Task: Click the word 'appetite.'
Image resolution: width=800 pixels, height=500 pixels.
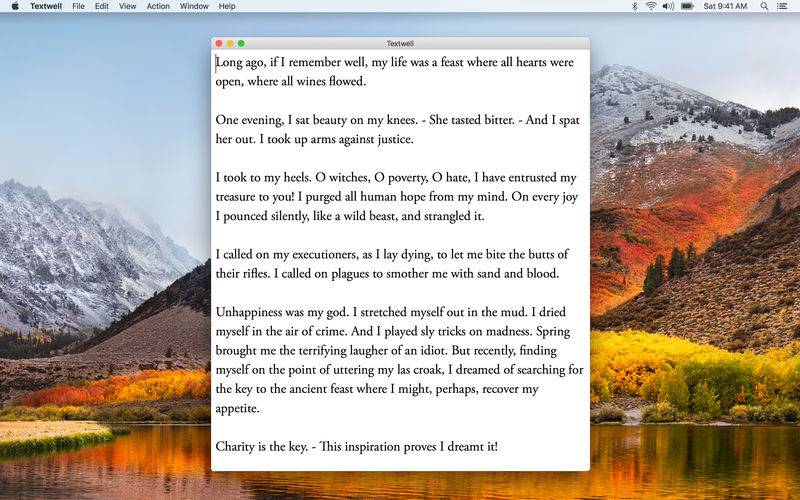Action: 237,409
